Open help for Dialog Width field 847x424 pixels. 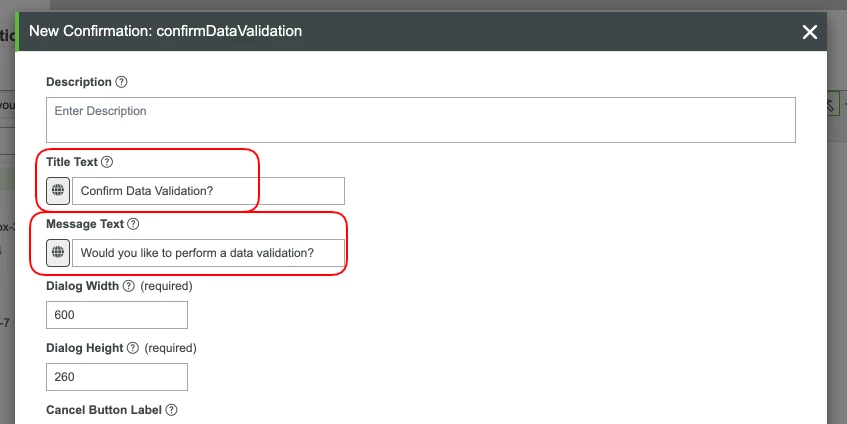pyautogui.click(x=128, y=286)
